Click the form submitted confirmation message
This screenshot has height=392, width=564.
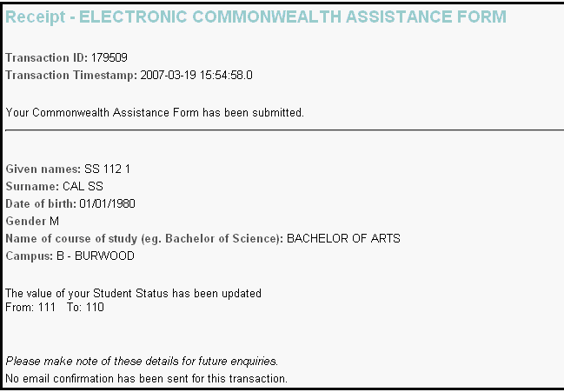click(x=155, y=113)
